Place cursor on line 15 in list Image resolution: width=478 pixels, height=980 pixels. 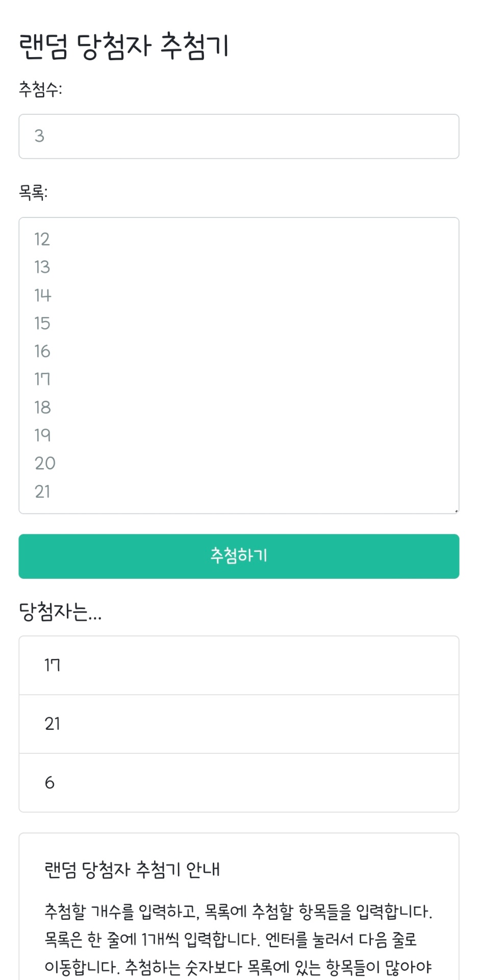[42, 323]
